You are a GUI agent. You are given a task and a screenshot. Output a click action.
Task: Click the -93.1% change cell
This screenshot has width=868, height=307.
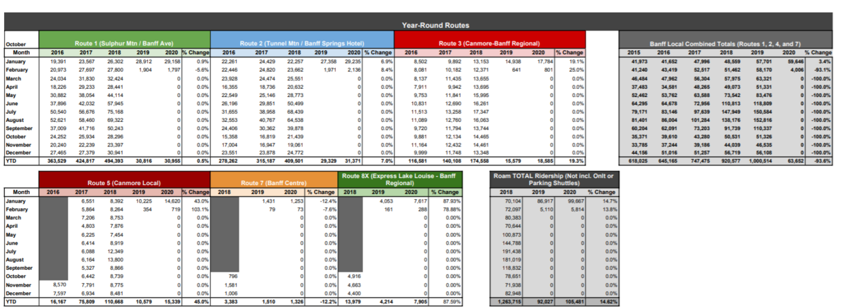tap(822, 70)
